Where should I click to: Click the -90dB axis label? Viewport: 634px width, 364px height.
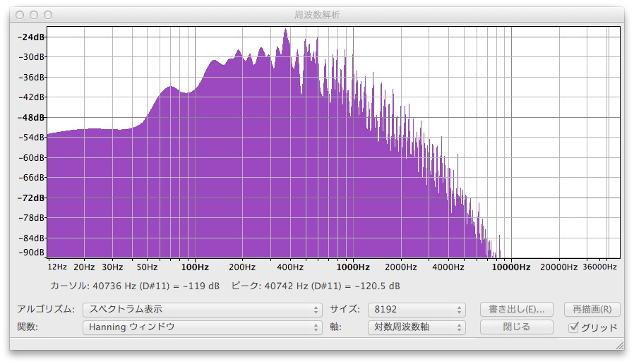click(32, 252)
